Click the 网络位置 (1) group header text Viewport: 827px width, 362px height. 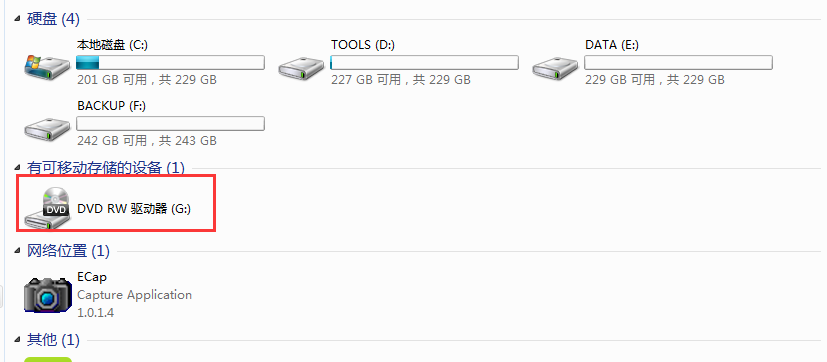point(69,251)
